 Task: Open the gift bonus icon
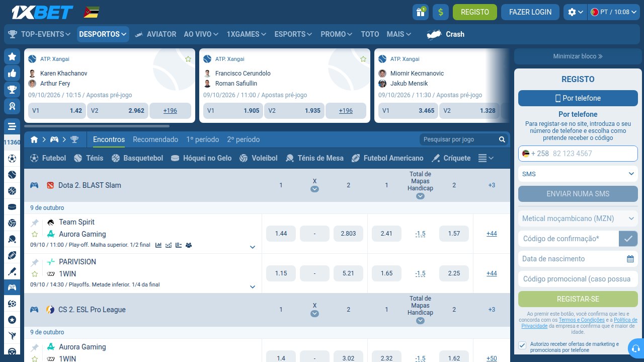coord(421,12)
